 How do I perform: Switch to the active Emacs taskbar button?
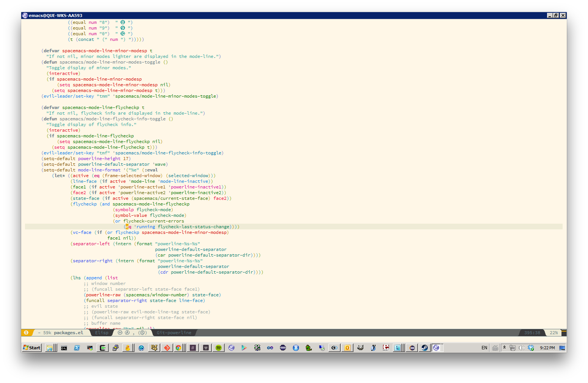[436, 347]
